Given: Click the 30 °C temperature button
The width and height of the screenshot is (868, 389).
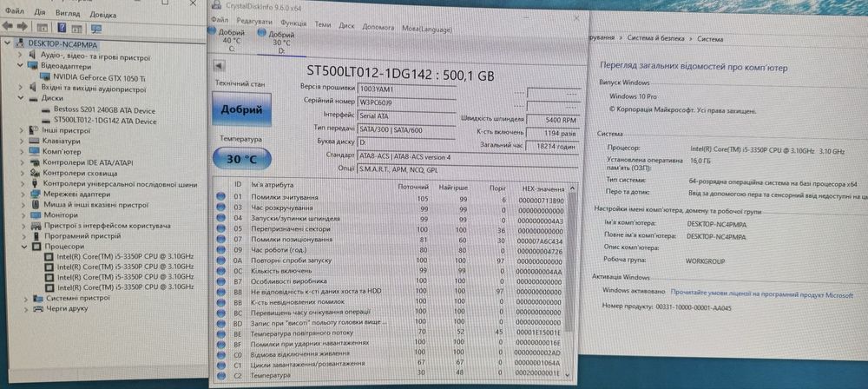Looking at the screenshot, I should pyautogui.click(x=241, y=159).
